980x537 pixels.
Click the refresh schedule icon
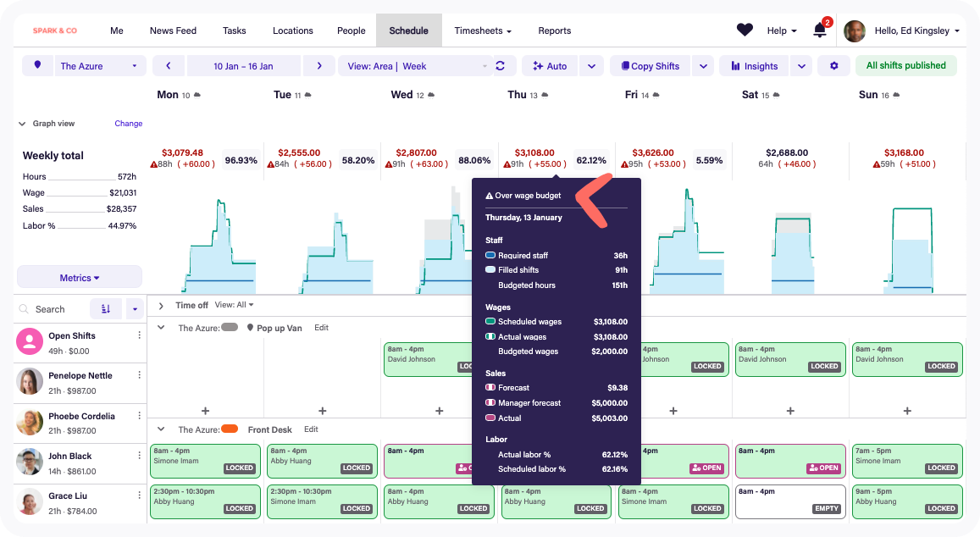point(500,66)
